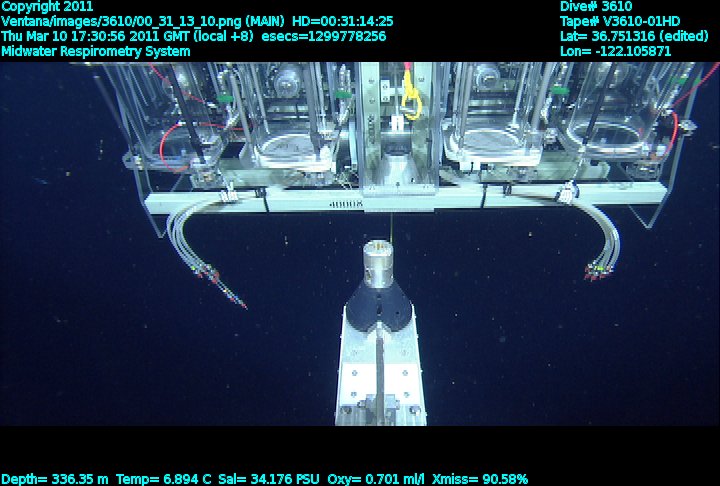
Task: Click the Lon= -122.105871 readout
Action: (616, 51)
